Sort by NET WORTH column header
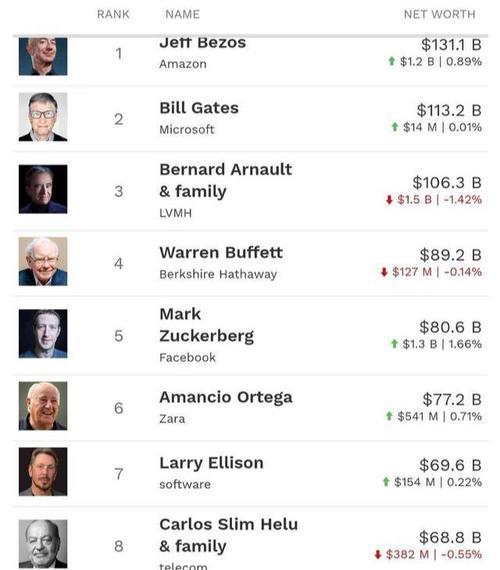The height and width of the screenshot is (570, 500). click(440, 15)
